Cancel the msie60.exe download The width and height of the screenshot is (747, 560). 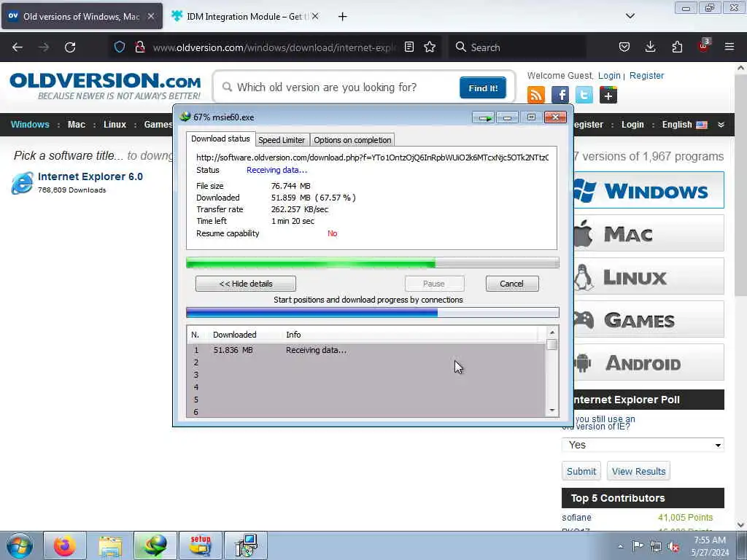click(x=512, y=284)
